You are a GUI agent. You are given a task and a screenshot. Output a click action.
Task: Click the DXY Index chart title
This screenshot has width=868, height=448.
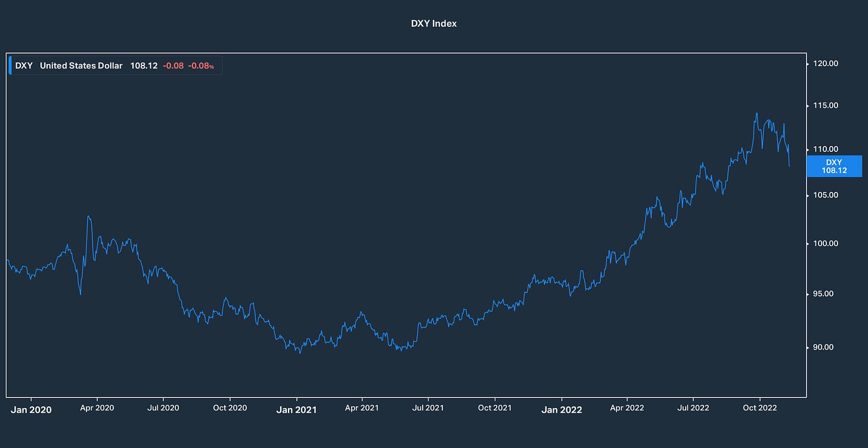[x=433, y=24]
